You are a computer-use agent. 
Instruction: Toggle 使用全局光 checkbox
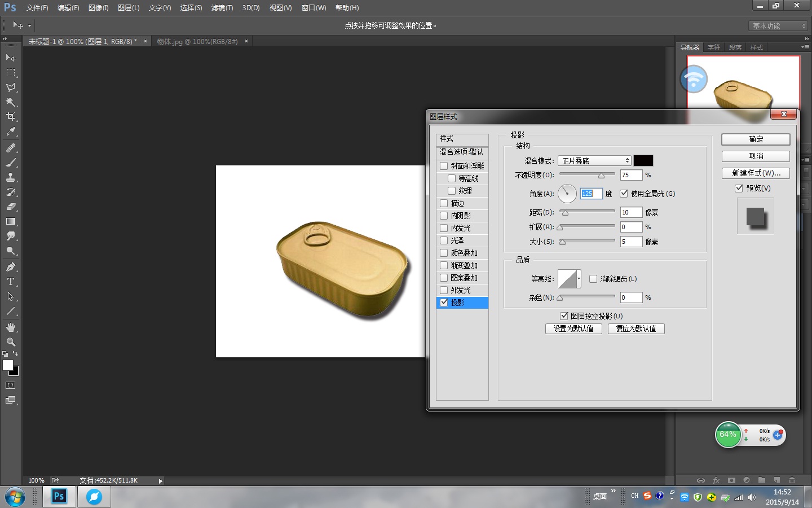[x=624, y=194]
